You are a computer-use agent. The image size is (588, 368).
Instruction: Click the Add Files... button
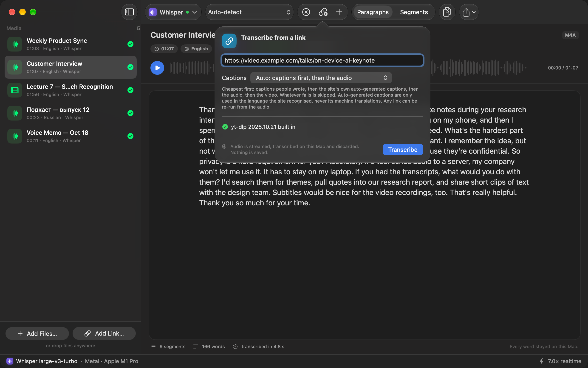[x=37, y=333]
